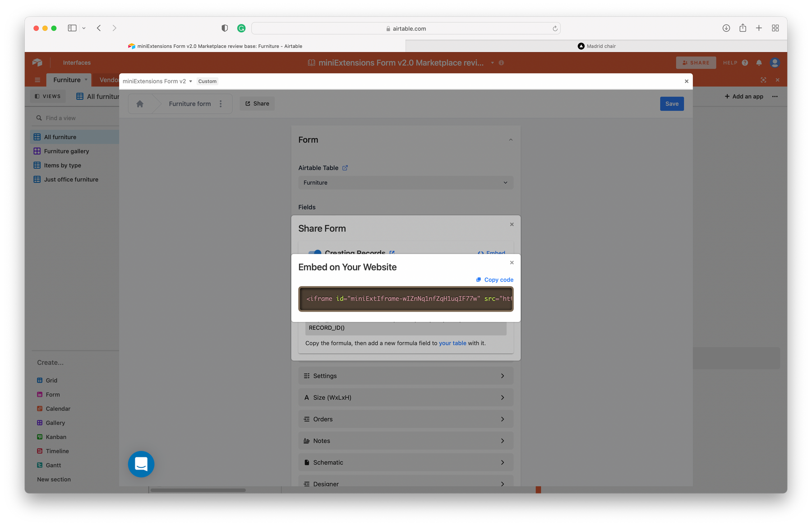Image resolution: width=812 pixels, height=526 pixels.
Task: Select the All furniture view
Action: [x=75, y=137]
